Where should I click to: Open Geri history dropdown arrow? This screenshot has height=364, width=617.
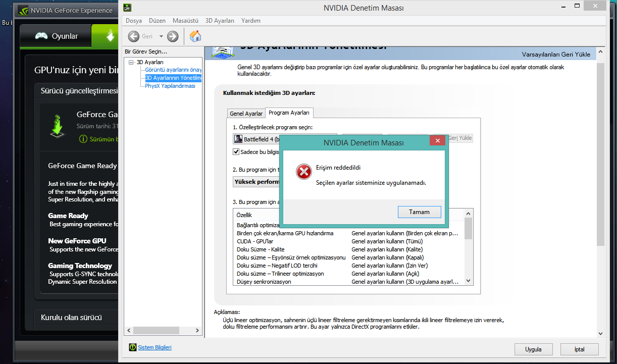pyautogui.click(x=162, y=36)
